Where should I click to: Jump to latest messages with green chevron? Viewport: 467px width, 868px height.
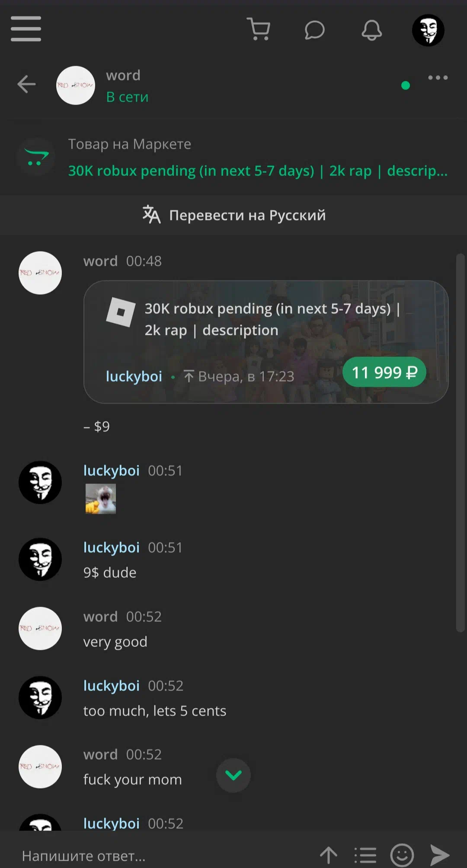pyautogui.click(x=233, y=776)
